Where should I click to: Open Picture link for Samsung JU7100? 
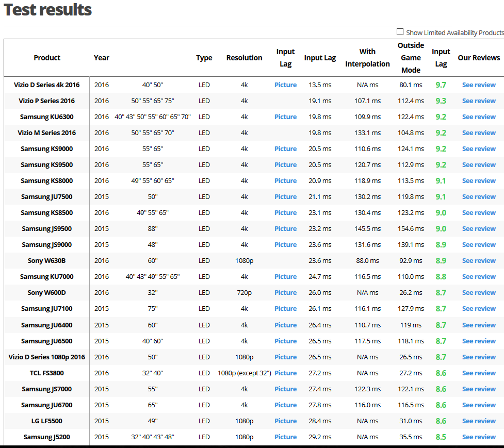285,309
